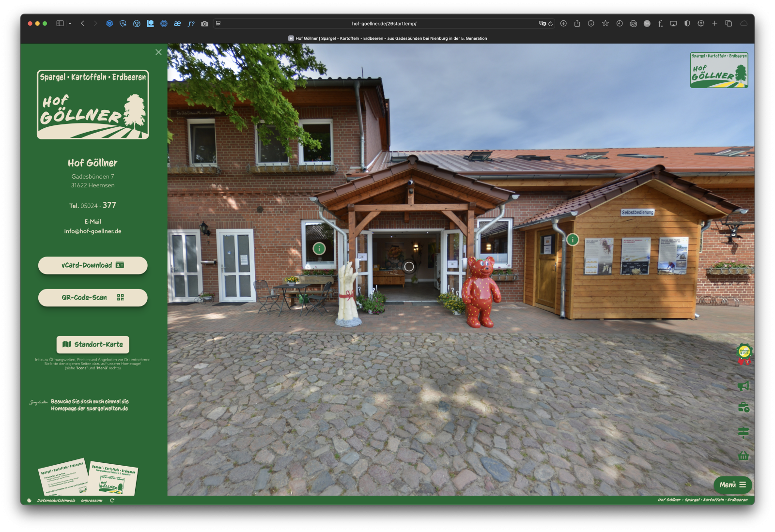Click the vCard-Download button
This screenshot has width=775, height=532.
93,265
